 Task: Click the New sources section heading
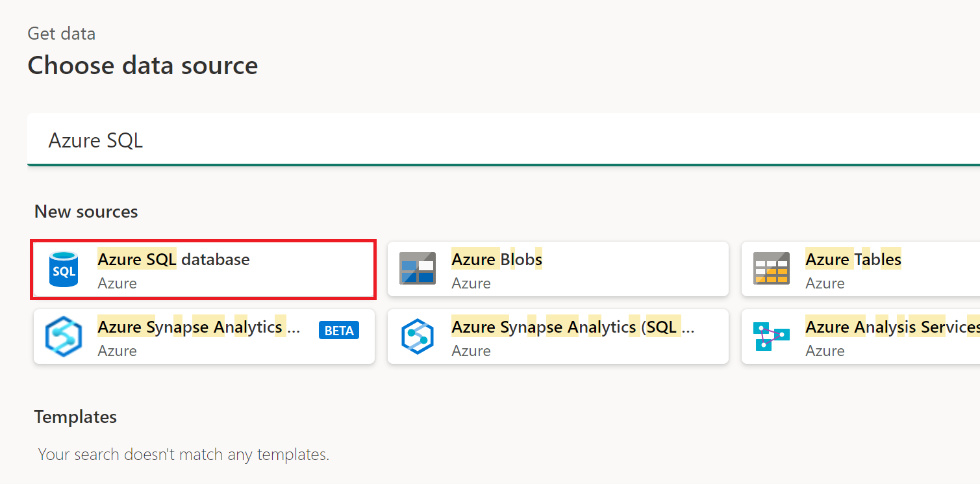click(x=86, y=211)
